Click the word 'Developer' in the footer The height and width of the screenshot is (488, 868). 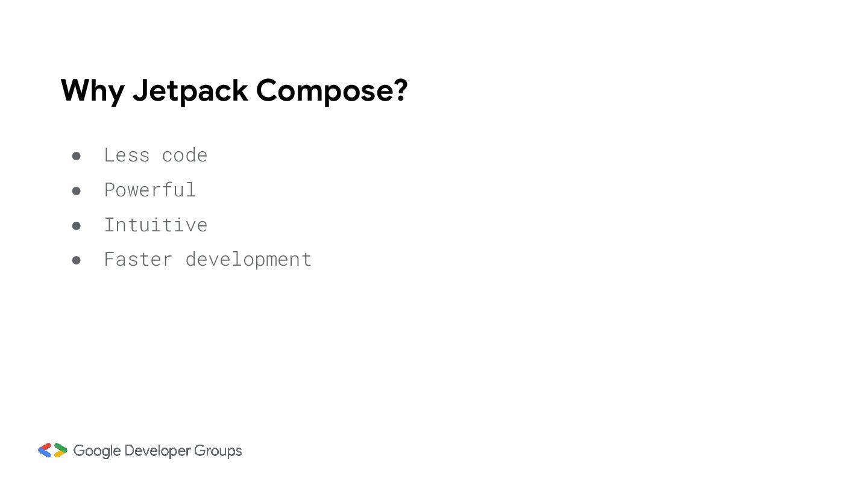pos(158,451)
